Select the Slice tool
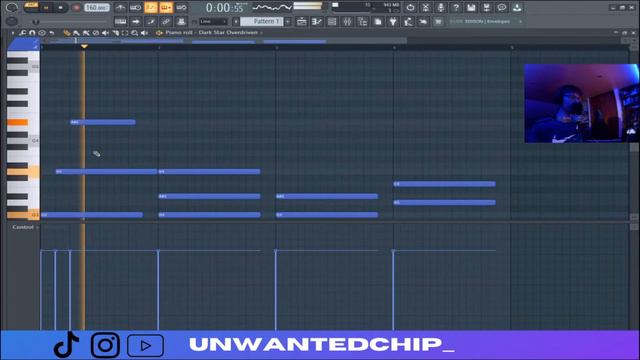Image resolution: width=640 pixels, height=360 pixels. (116, 33)
